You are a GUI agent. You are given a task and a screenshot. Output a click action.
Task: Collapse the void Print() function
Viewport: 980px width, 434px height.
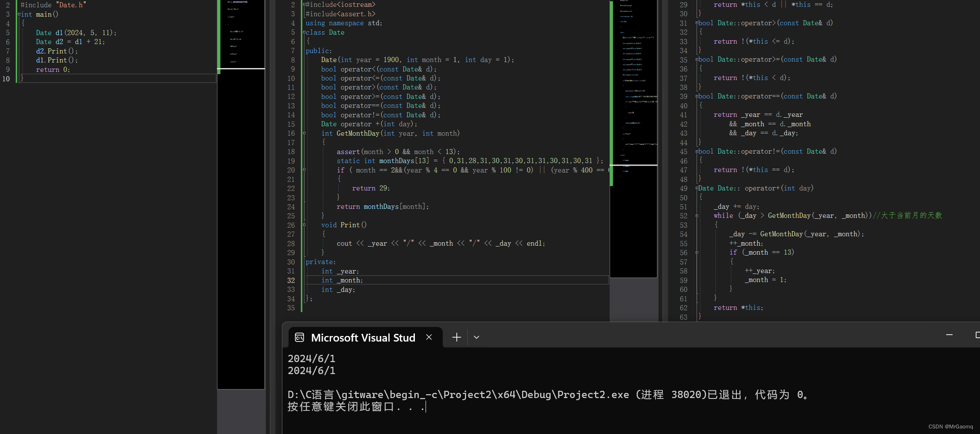coord(304,225)
